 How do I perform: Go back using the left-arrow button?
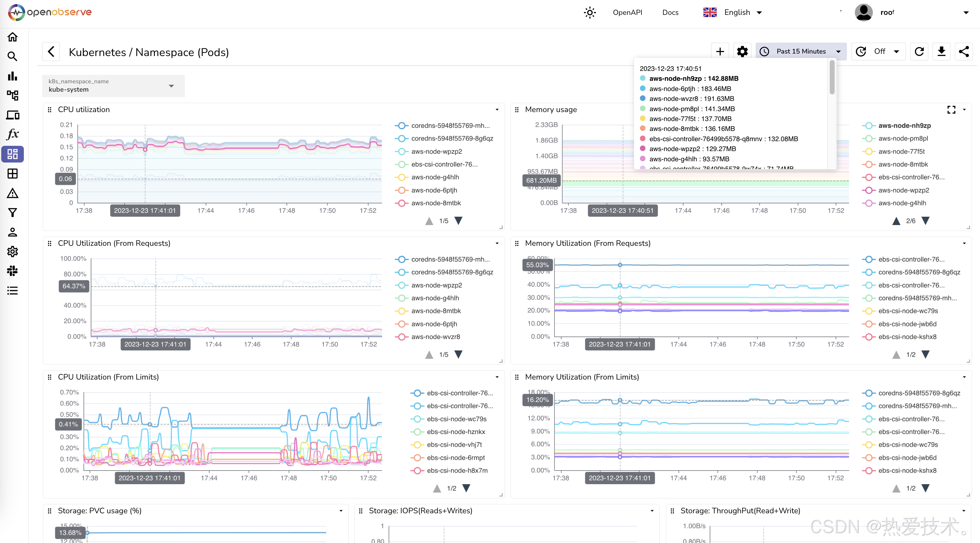(x=51, y=52)
